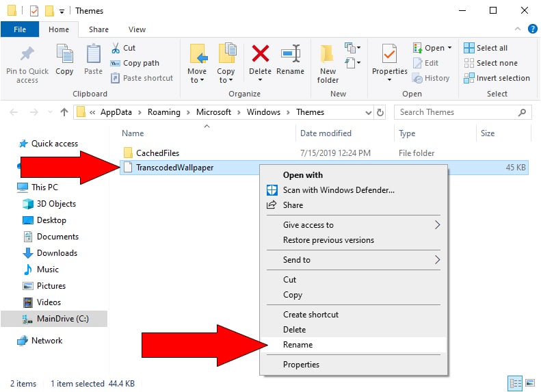Viewport: 541px width, 392px height.
Task: Click the Delete icon in the ribbon
Action: 260,55
